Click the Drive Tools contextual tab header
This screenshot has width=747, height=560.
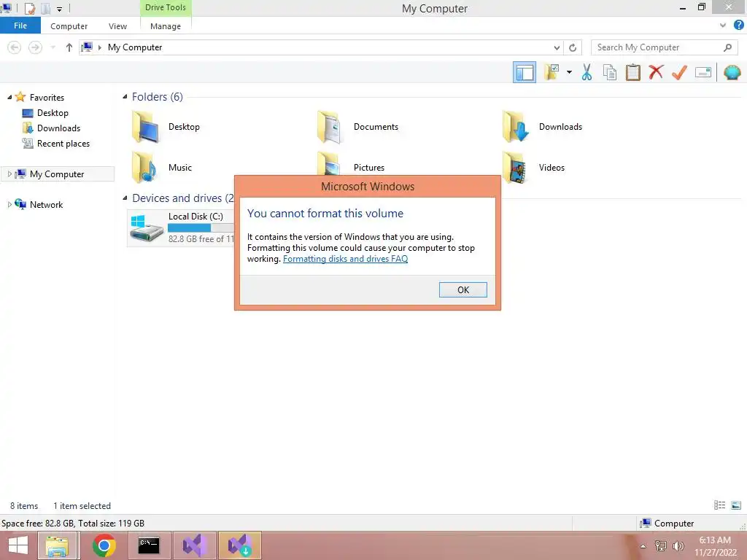166,7
